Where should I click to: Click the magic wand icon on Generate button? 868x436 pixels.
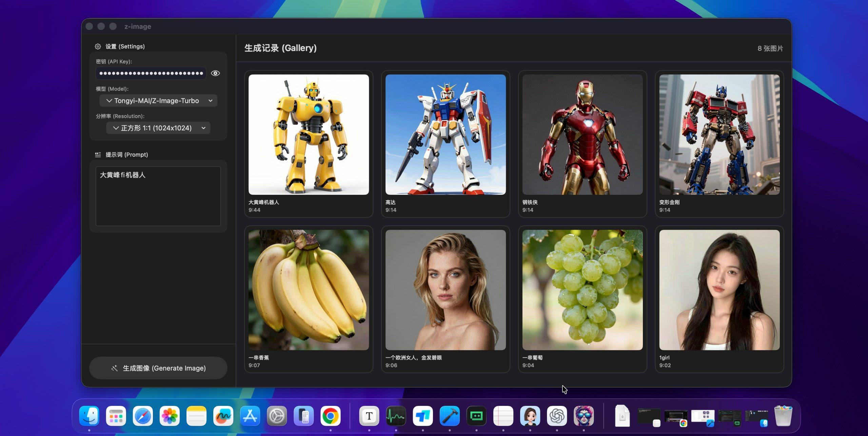click(x=115, y=368)
